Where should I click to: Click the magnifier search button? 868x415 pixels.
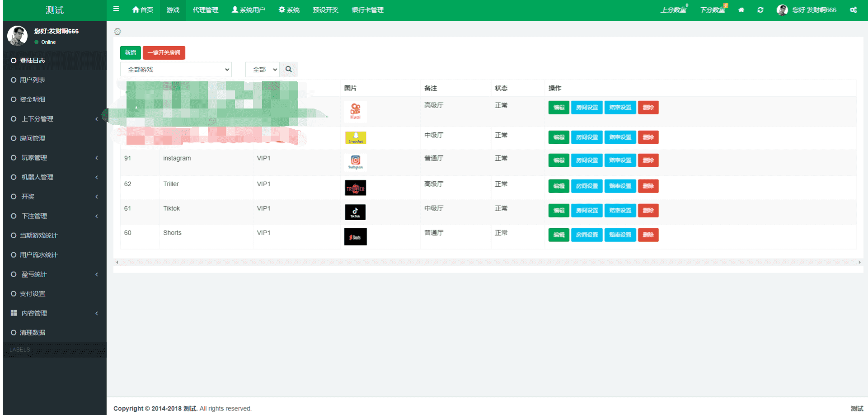[289, 69]
